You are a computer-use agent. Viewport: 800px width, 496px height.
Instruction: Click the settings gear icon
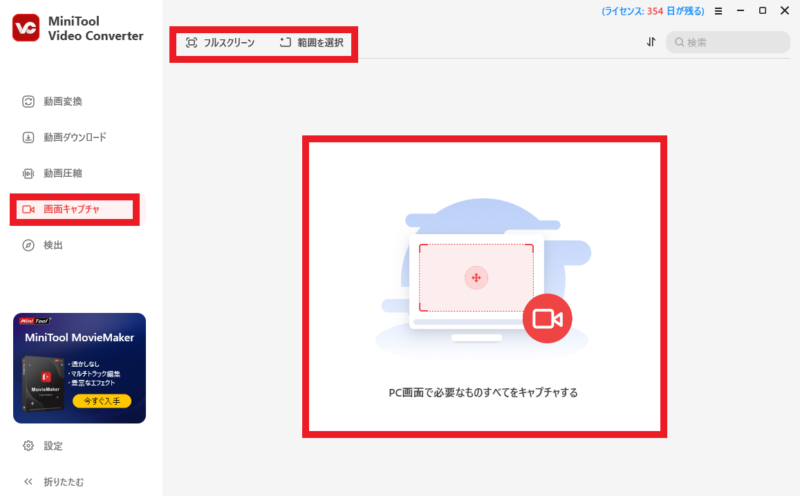(x=28, y=446)
